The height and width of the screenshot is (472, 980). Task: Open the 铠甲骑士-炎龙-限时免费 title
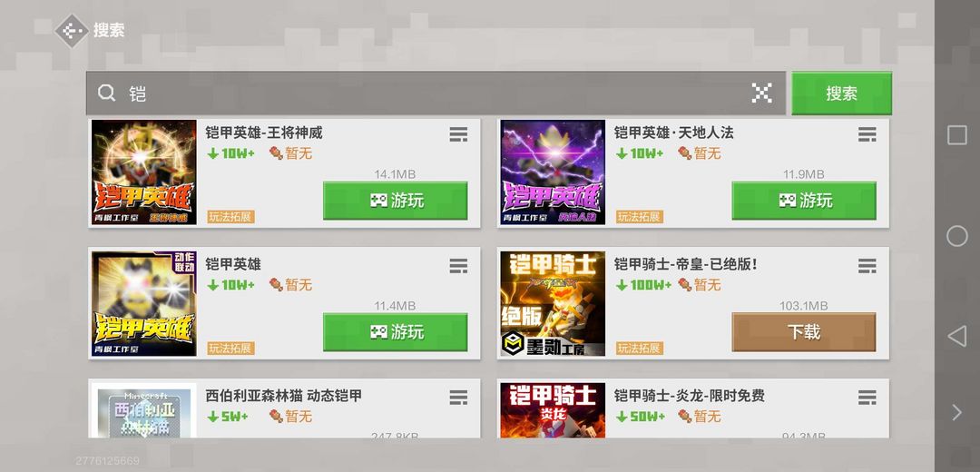690,396
